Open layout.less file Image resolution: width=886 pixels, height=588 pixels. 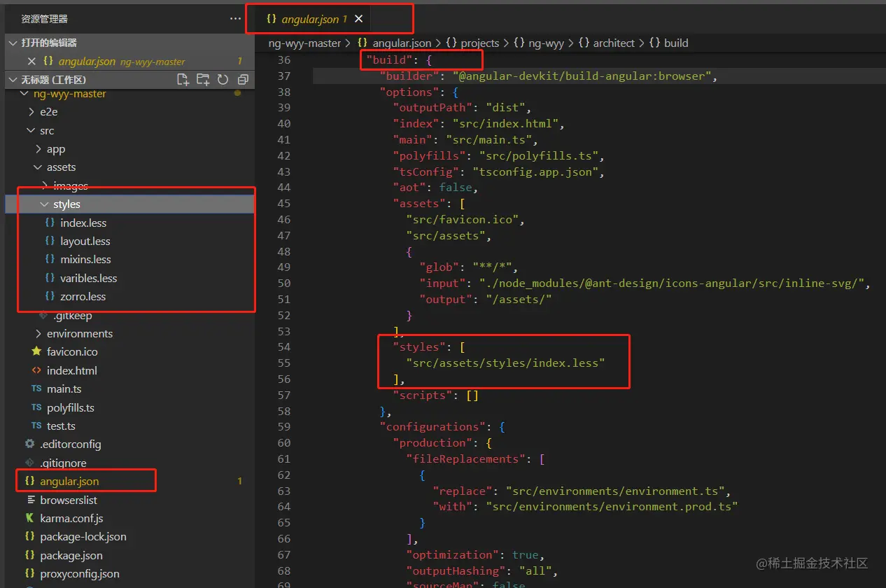click(x=85, y=241)
